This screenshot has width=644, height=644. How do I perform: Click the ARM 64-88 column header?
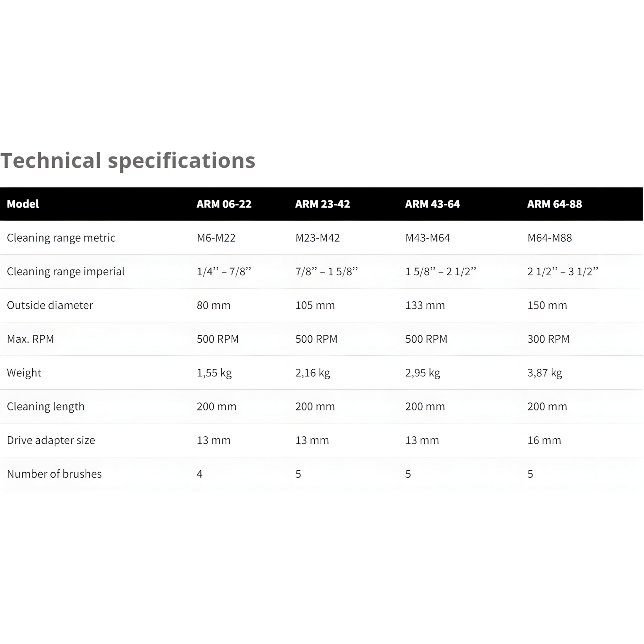pyautogui.click(x=554, y=204)
